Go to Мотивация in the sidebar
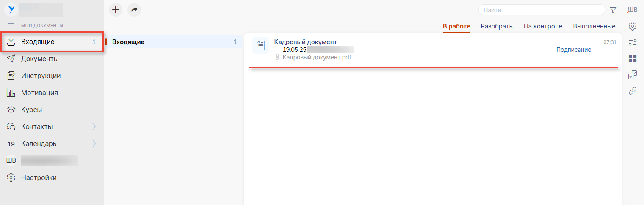Viewport: 644px width, 205px height. pyautogui.click(x=39, y=93)
